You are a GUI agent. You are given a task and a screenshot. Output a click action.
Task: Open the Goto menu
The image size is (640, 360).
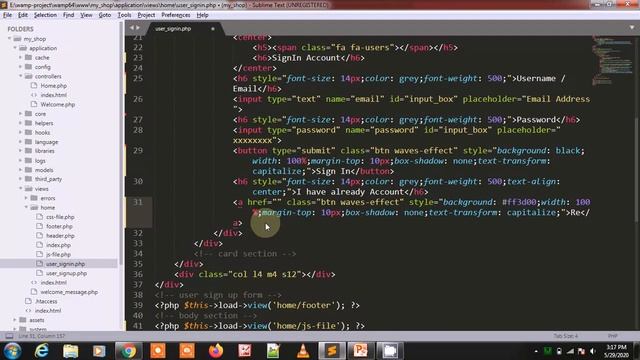click(x=105, y=15)
